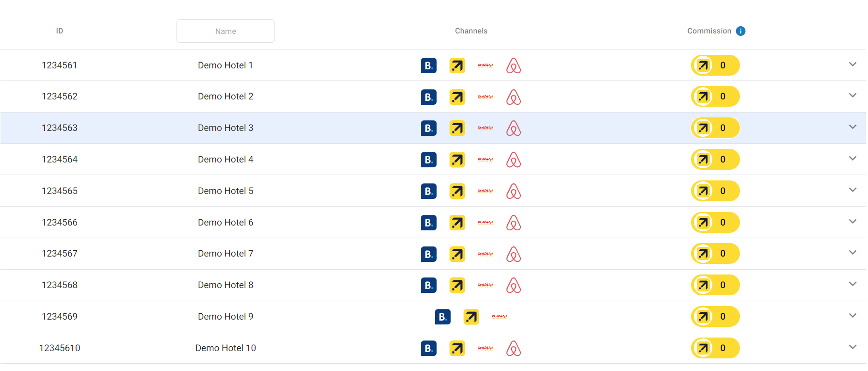
Task: Click the Booking.com icon for Demo Hotel 1
Action: tap(428, 65)
